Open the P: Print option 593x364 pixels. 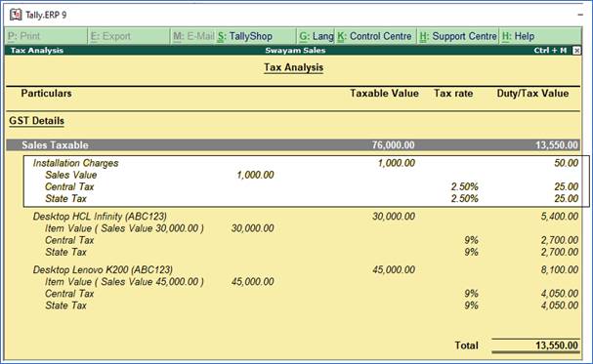[x=47, y=36]
